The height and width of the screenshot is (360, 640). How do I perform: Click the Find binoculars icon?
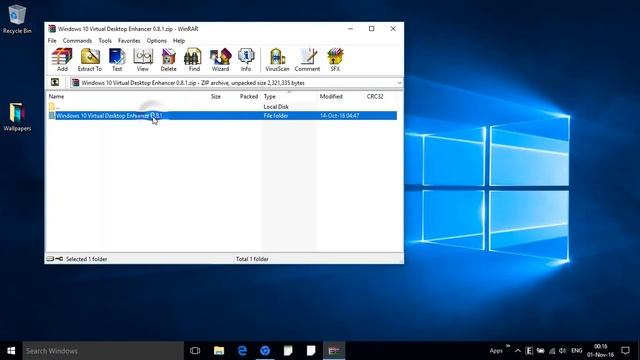[x=194, y=60]
